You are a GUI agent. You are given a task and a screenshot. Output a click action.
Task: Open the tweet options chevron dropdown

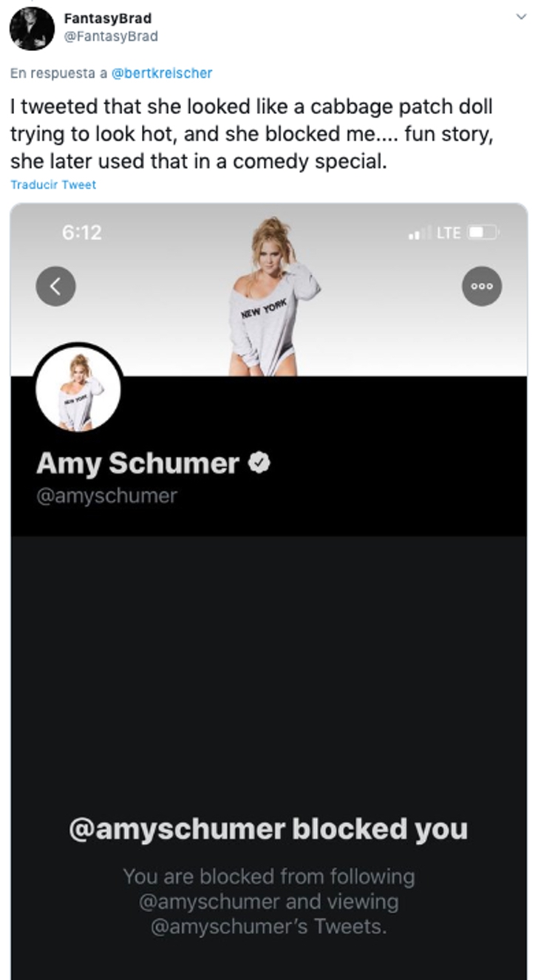tap(521, 17)
